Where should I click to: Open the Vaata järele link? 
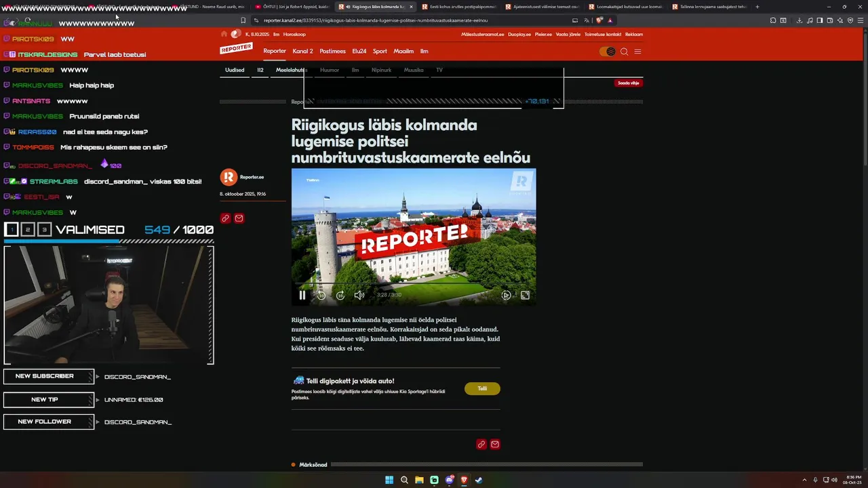tap(568, 34)
